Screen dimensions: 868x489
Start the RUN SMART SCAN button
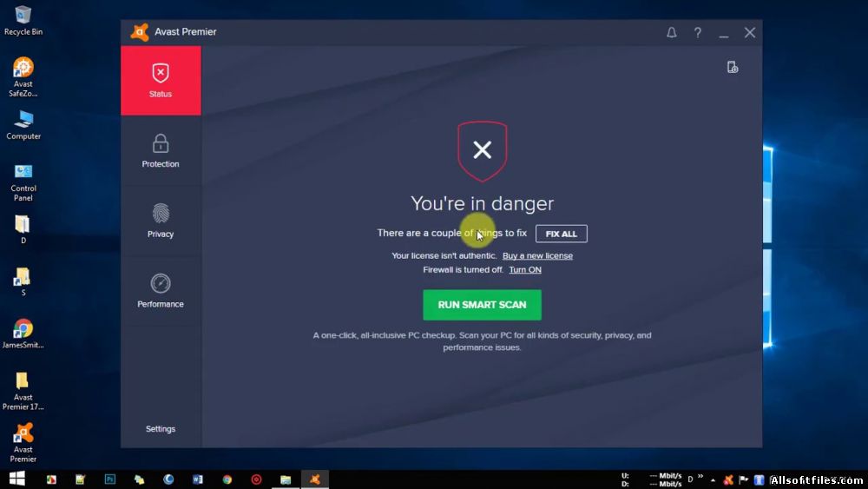(482, 305)
